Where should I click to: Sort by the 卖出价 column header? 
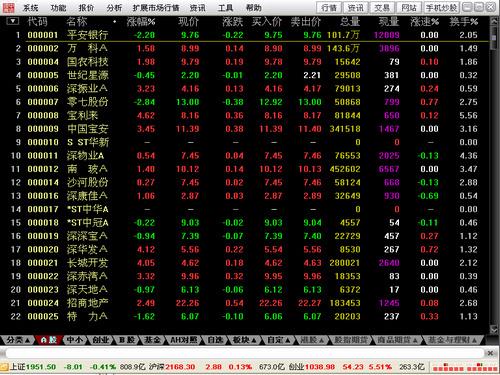(306, 22)
